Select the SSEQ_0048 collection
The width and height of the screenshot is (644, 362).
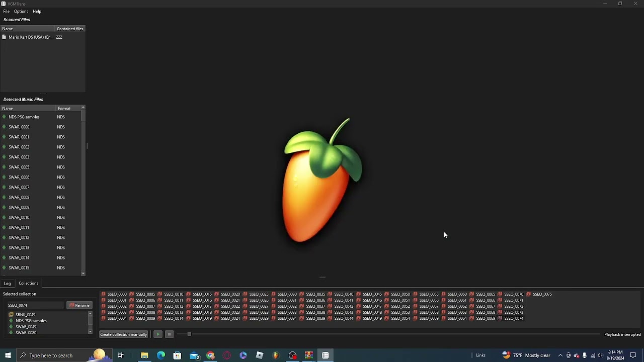(369, 312)
